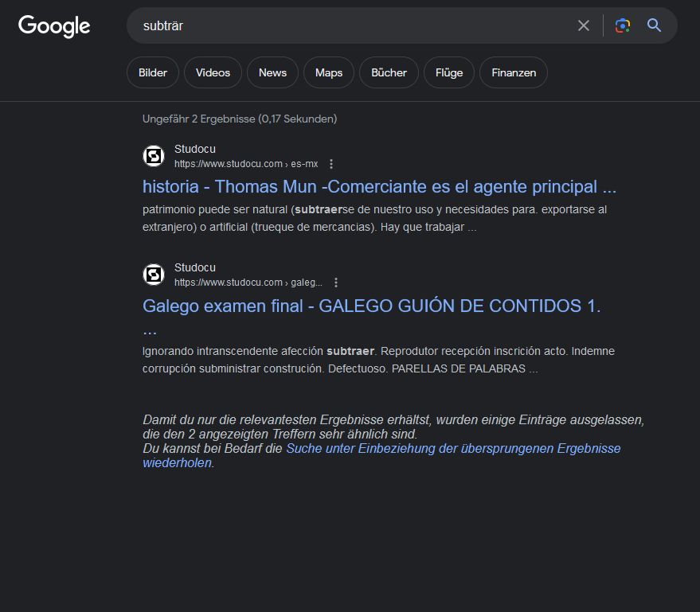Open three-dot menu for es-mx result
The height and width of the screenshot is (612, 700).
[x=331, y=164]
